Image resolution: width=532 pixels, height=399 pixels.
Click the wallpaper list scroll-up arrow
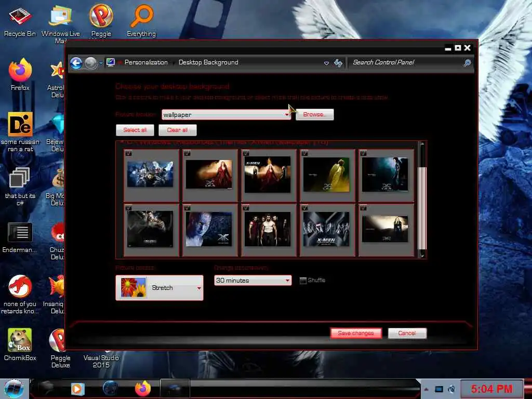tap(422, 144)
